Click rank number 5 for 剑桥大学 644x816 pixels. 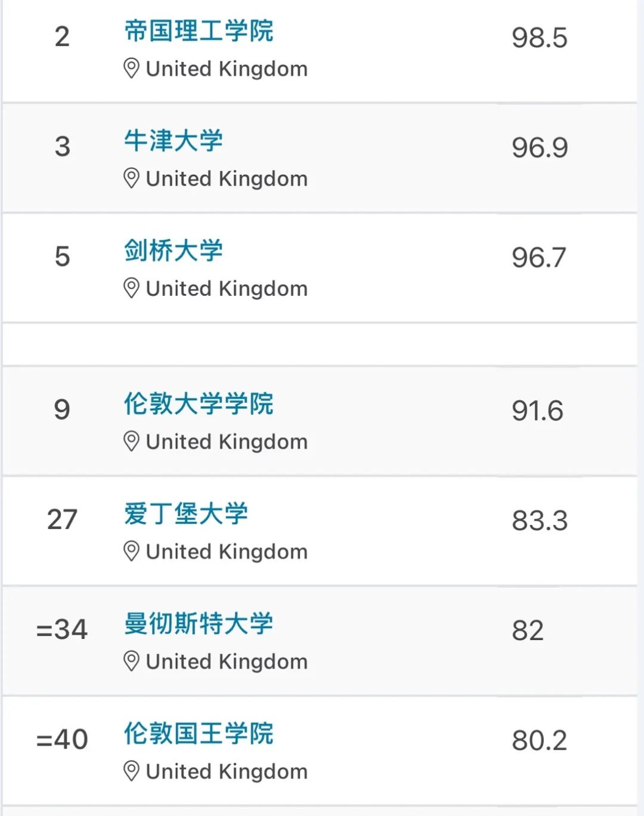tap(62, 256)
